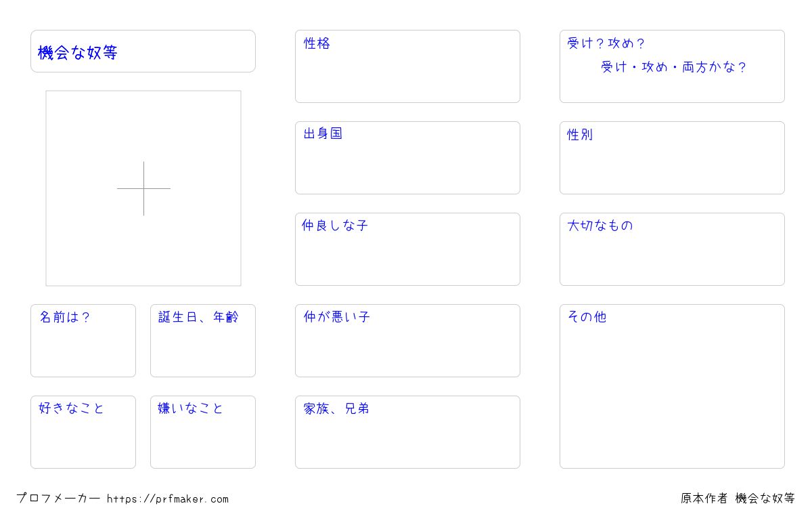812x508 pixels.
Task: Select the 仲が悪い子 field
Action: click(407, 341)
